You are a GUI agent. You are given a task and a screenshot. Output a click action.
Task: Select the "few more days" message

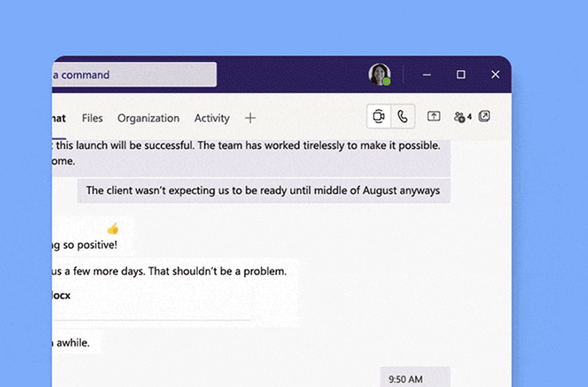tap(169, 271)
